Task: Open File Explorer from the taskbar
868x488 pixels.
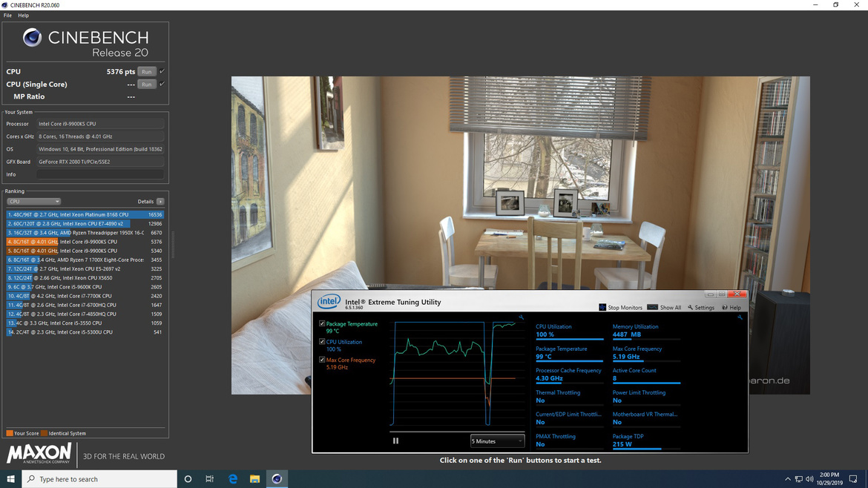Action: click(x=254, y=479)
